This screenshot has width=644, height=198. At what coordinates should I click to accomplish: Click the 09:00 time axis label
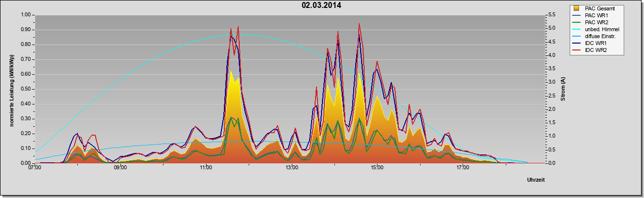120,168
